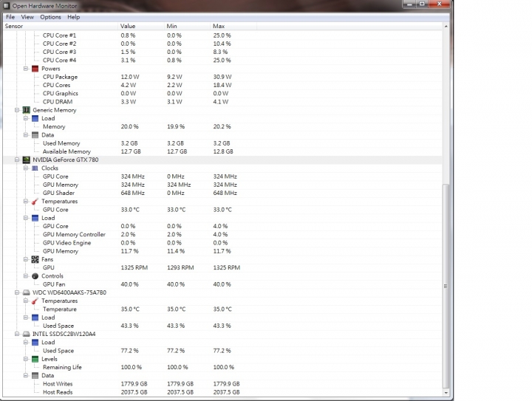The image size is (532, 401).
Task: Select the GPU Memory Controller row
Action: tap(222, 235)
